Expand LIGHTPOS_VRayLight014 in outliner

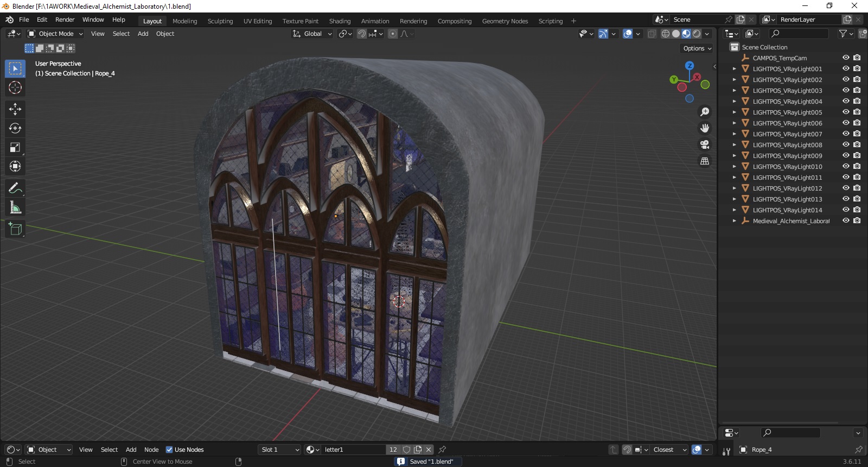point(735,210)
